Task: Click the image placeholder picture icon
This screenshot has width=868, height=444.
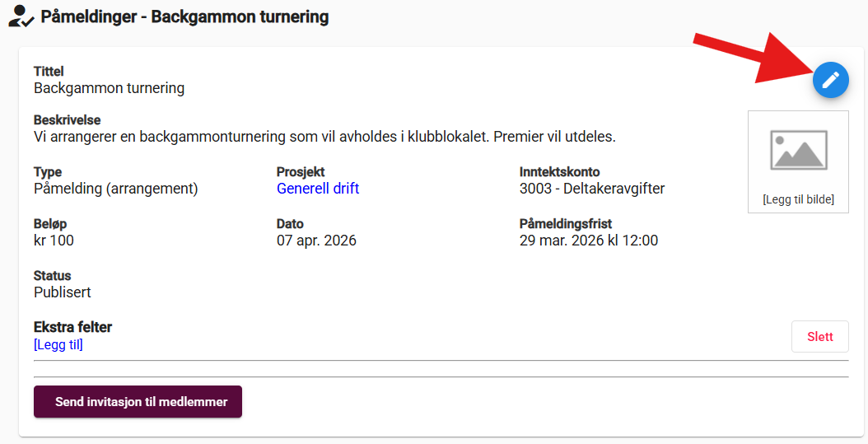Action: tap(798, 150)
